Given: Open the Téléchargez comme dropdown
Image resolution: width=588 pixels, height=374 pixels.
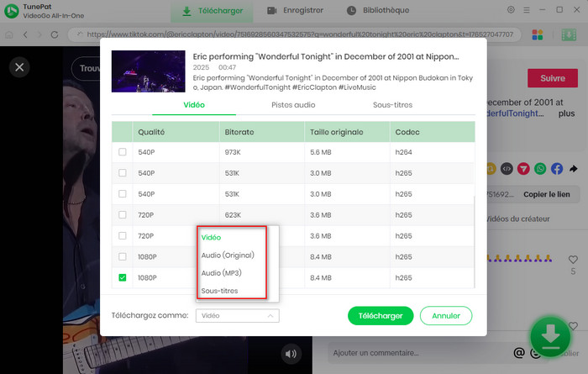Looking at the screenshot, I should (x=237, y=316).
